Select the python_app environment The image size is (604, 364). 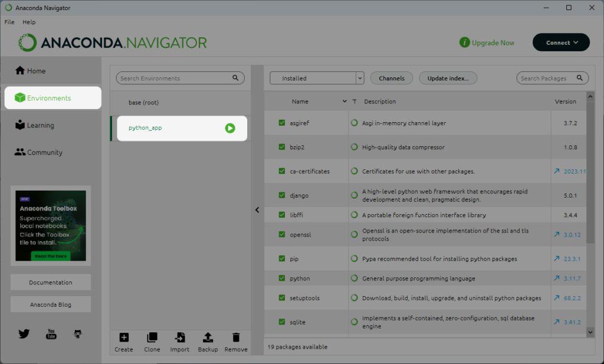[x=182, y=128]
